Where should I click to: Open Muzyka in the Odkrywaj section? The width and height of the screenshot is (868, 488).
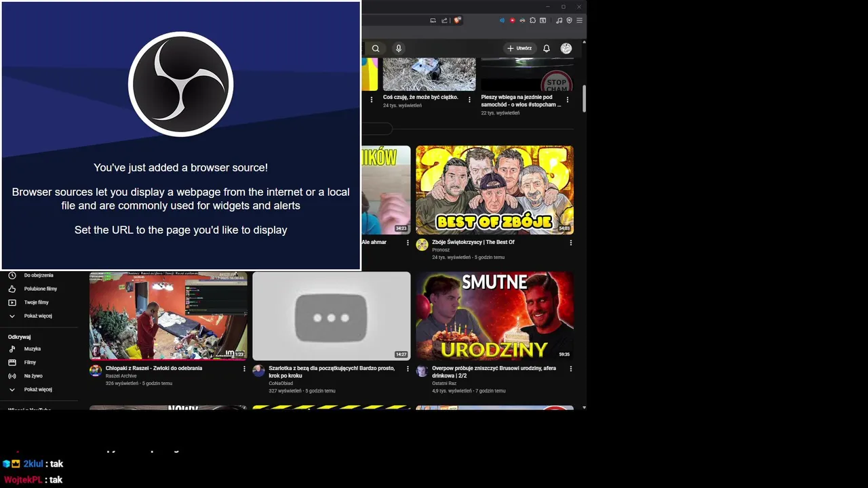[x=33, y=349]
